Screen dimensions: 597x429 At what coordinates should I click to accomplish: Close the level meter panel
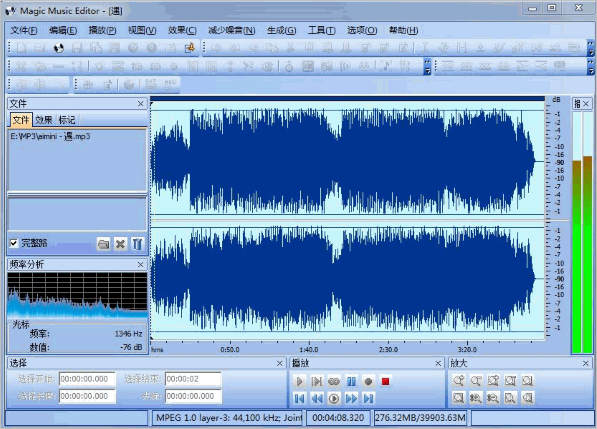(x=586, y=104)
